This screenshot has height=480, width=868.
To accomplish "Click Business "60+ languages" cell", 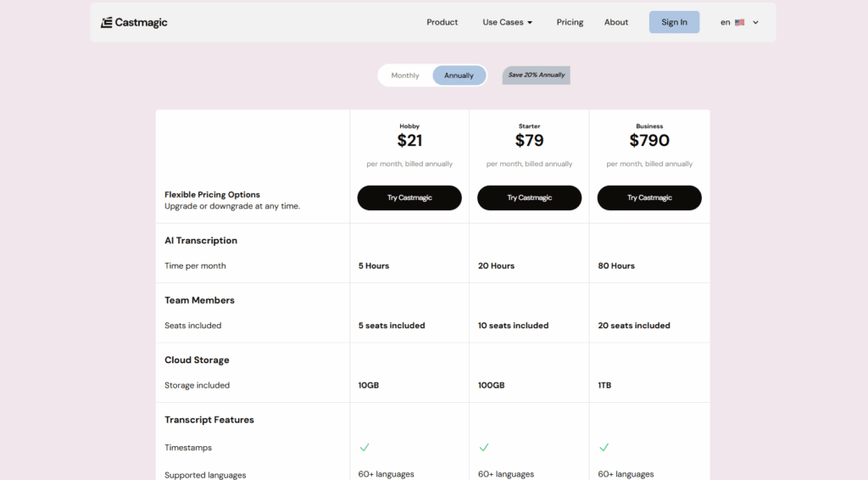I will [626, 474].
